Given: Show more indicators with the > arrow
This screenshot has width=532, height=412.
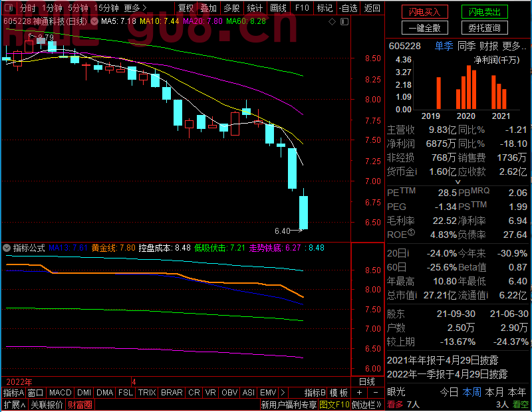Looking at the screenshot, I should tap(283, 393).
